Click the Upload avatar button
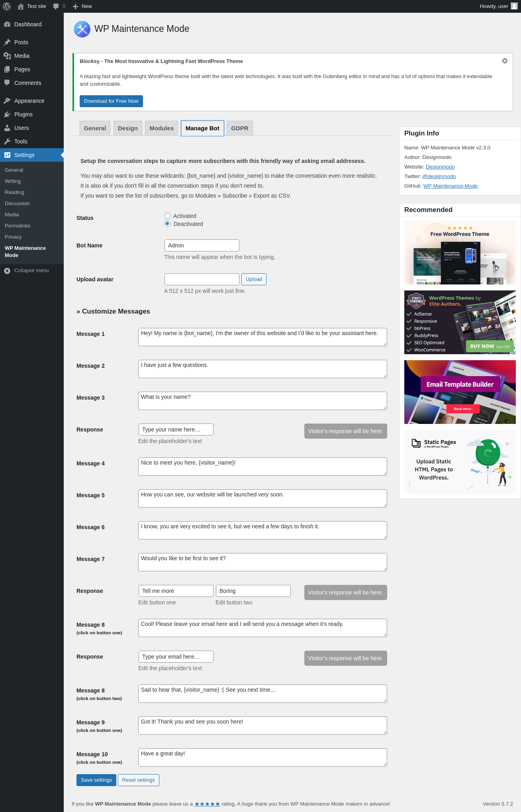521x812 pixels. click(x=254, y=279)
